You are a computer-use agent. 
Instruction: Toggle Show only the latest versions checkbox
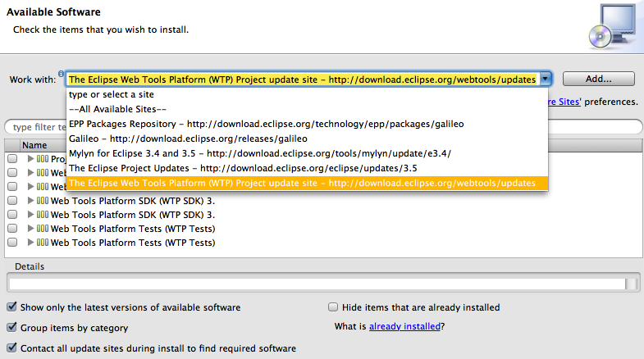point(12,307)
